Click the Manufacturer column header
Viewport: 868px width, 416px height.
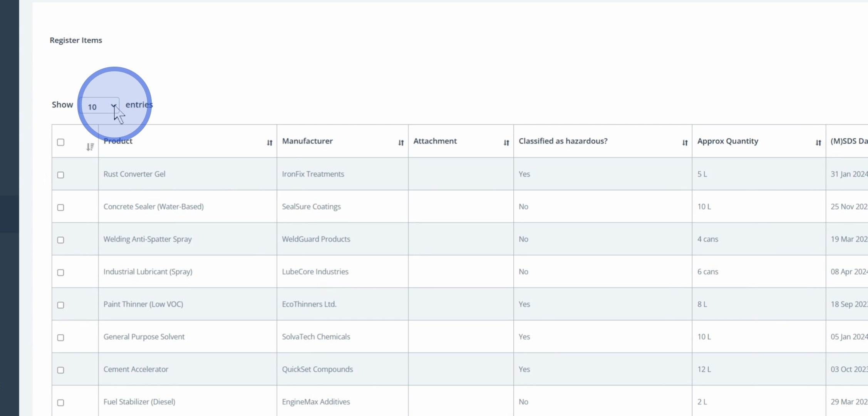307,141
